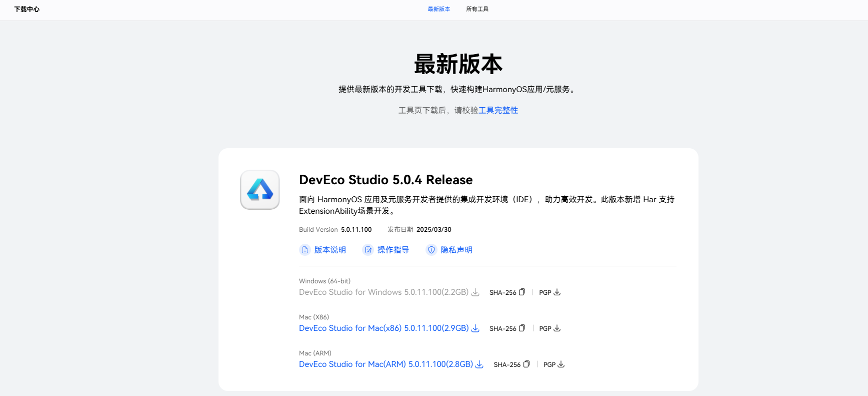
Task: Click download arrow for Mac(x86) installer
Action: (x=475, y=328)
